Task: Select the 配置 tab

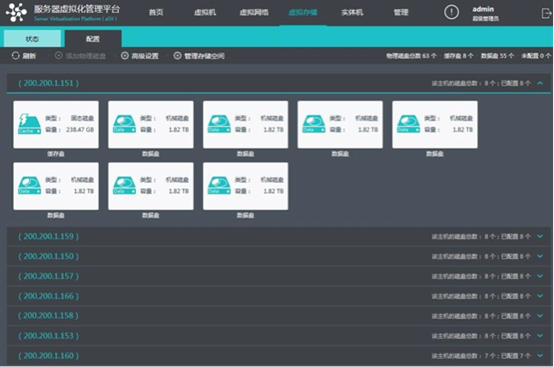Action: 93,39
